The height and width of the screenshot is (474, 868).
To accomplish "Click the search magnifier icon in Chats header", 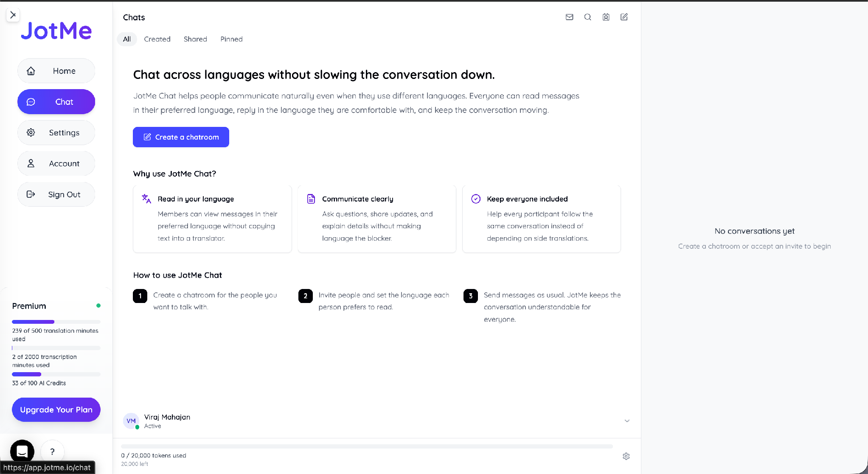I will [x=588, y=17].
